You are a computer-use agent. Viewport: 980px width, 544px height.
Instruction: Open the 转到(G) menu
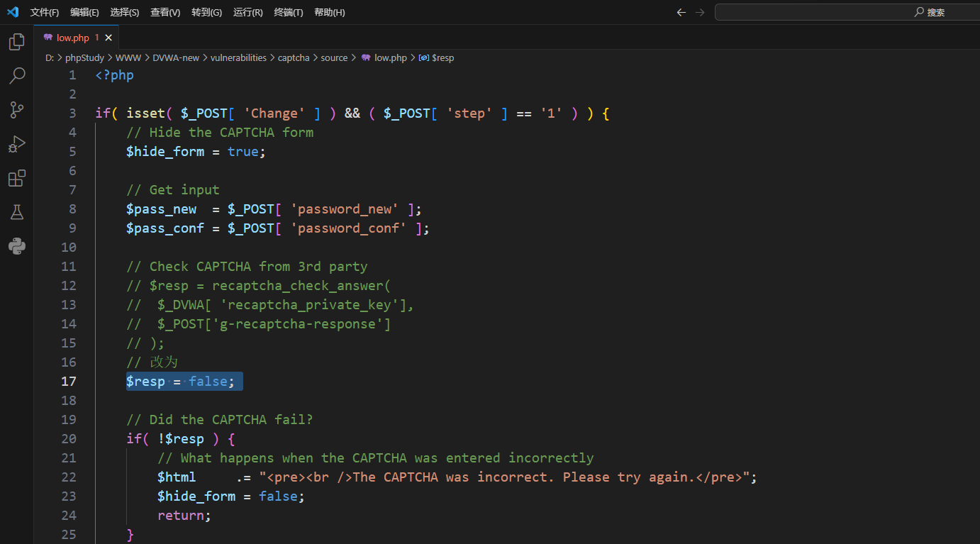click(x=206, y=12)
